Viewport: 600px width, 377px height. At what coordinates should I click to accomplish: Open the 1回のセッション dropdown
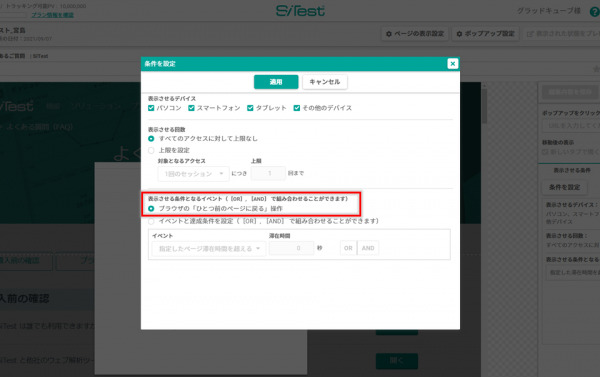tap(193, 174)
